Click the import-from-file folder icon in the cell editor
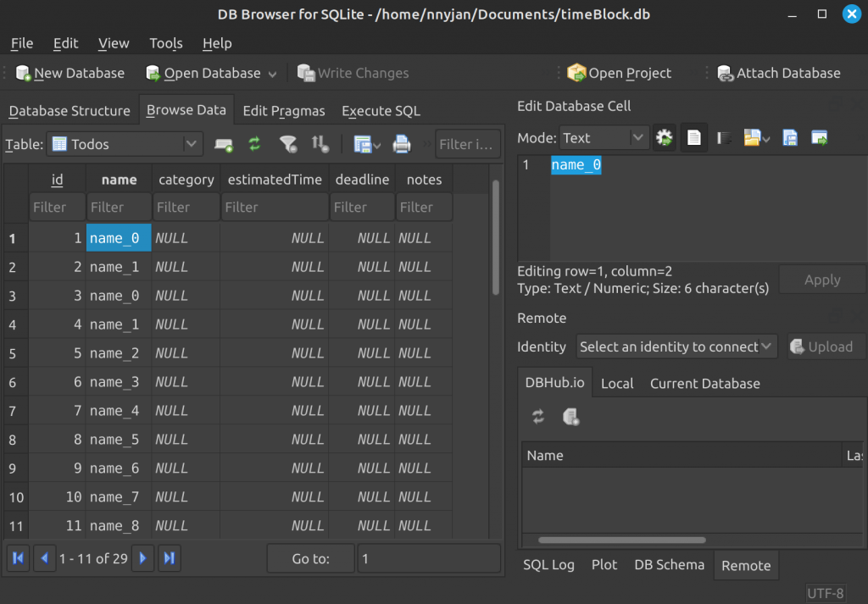Image resolution: width=868 pixels, height=604 pixels. point(752,138)
